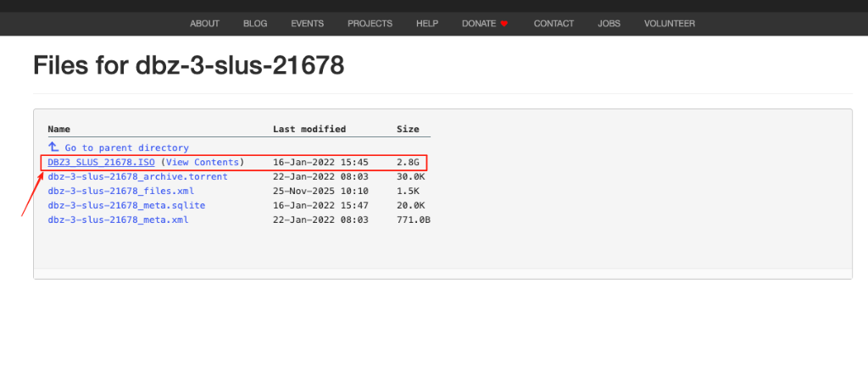Open View Contents for the ISO
Screen dimensions: 868x389
click(x=203, y=162)
